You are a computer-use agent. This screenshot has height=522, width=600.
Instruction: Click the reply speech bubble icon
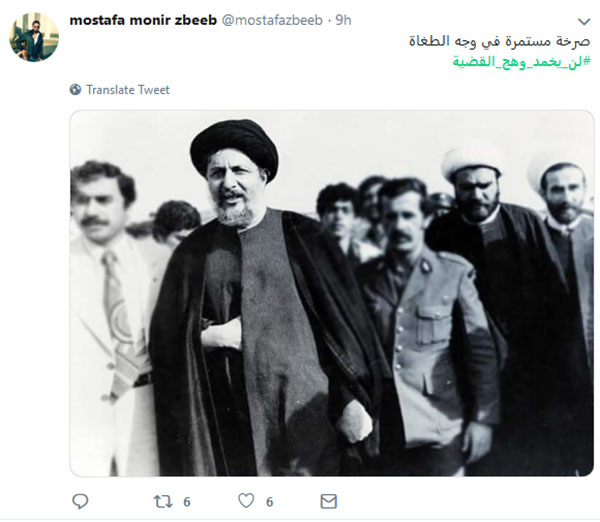[80, 501]
